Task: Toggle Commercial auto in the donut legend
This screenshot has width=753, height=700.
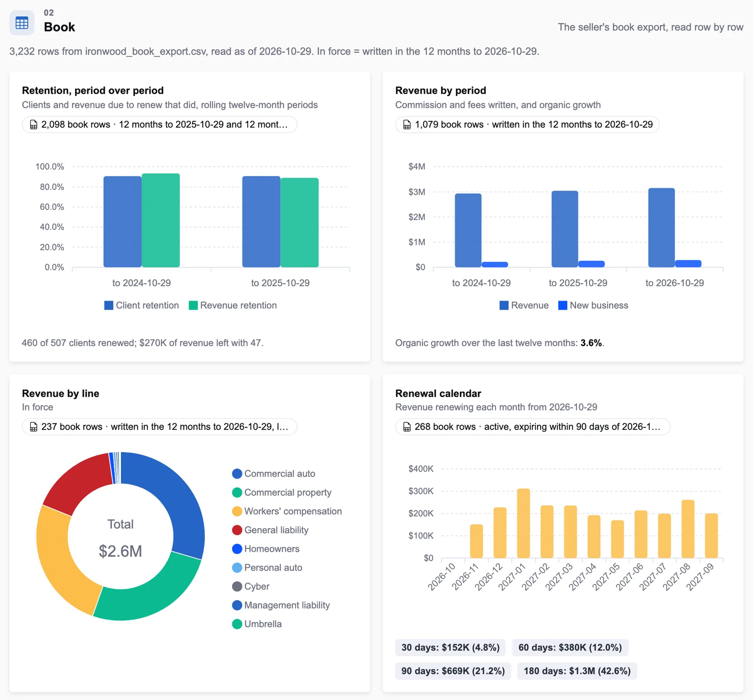Action: (274, 474)
